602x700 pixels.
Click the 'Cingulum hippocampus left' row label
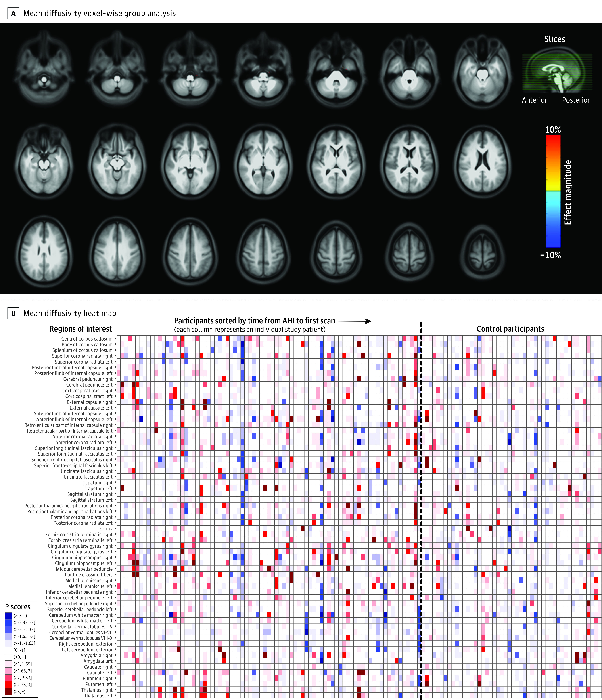(x=84, y=563)
